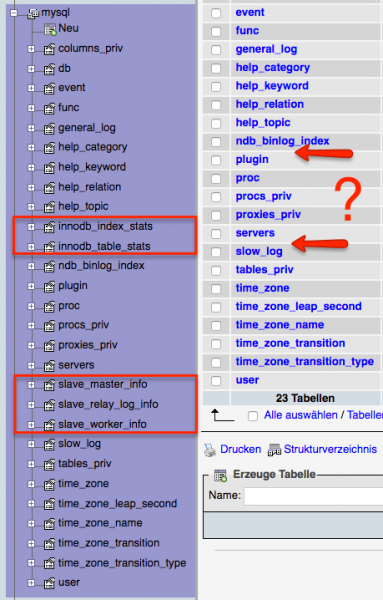Open the slow_log table link
This screenshot has width=383, height=600.
coord(259,251)
